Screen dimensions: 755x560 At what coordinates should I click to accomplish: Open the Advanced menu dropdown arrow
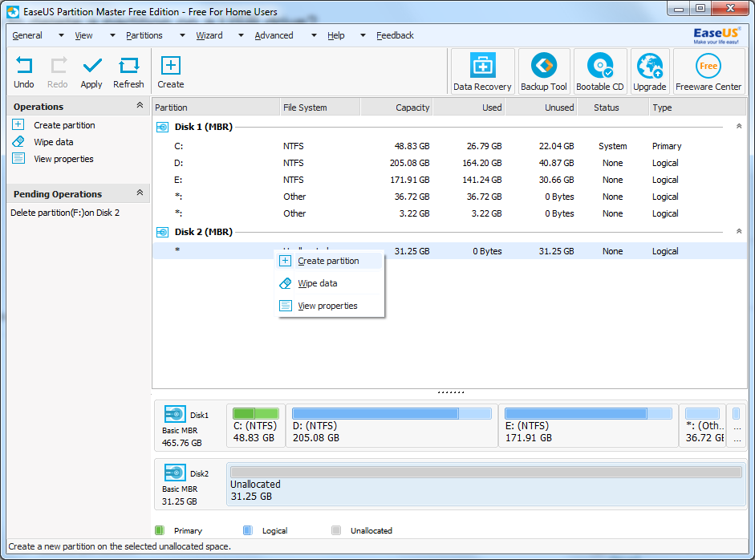click(x=314, y=35)
